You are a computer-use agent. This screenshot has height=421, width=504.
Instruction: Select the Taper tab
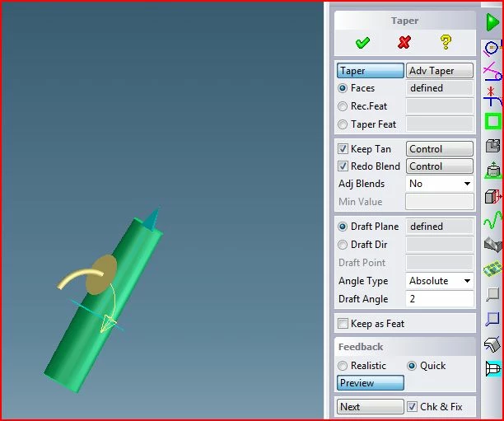pos(371,71)
